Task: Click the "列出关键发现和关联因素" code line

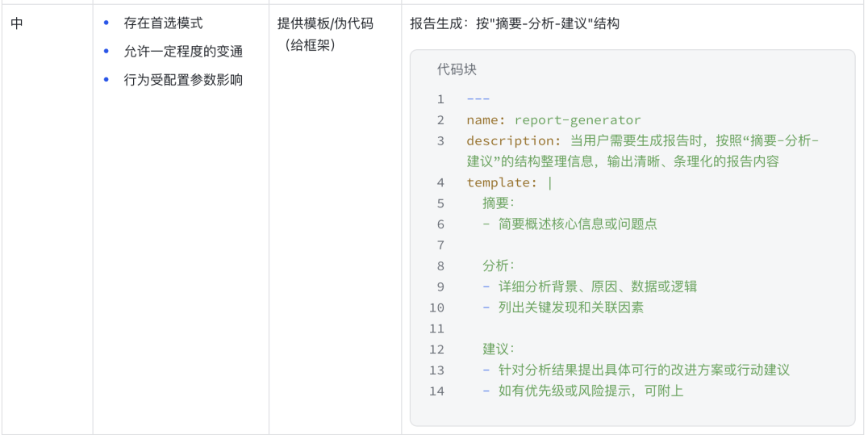Action: tap(570, 307)
